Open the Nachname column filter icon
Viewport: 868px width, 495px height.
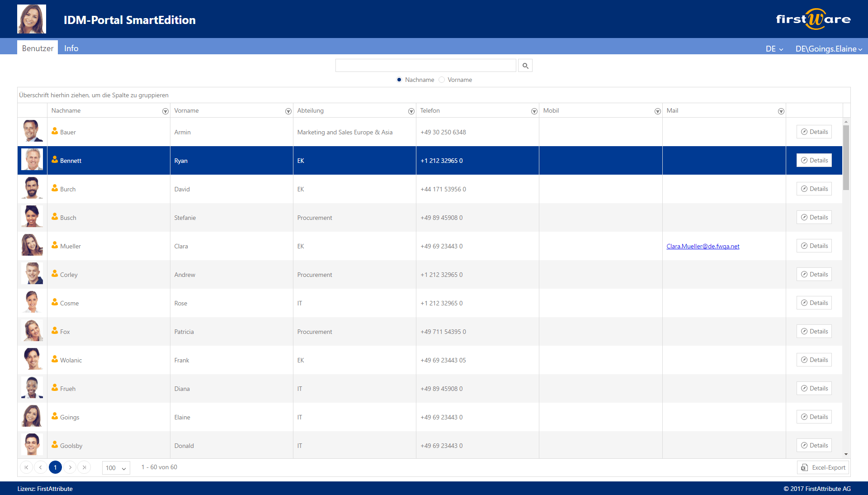[165, 111]
